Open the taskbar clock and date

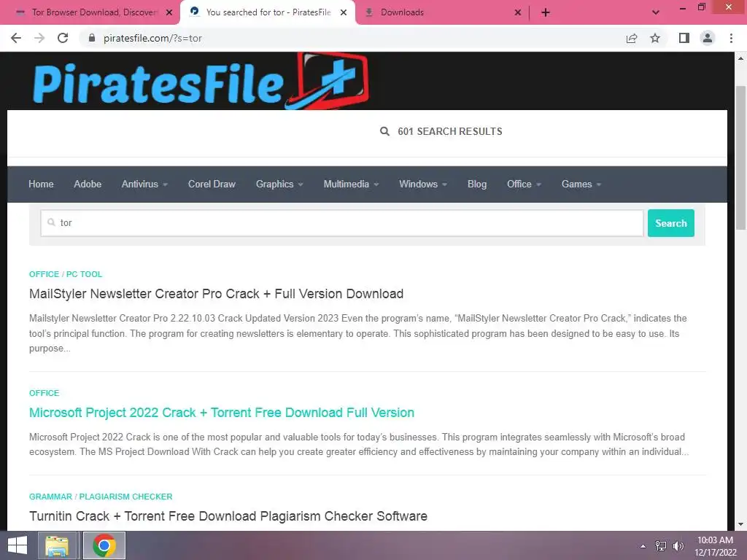point(715,546)
